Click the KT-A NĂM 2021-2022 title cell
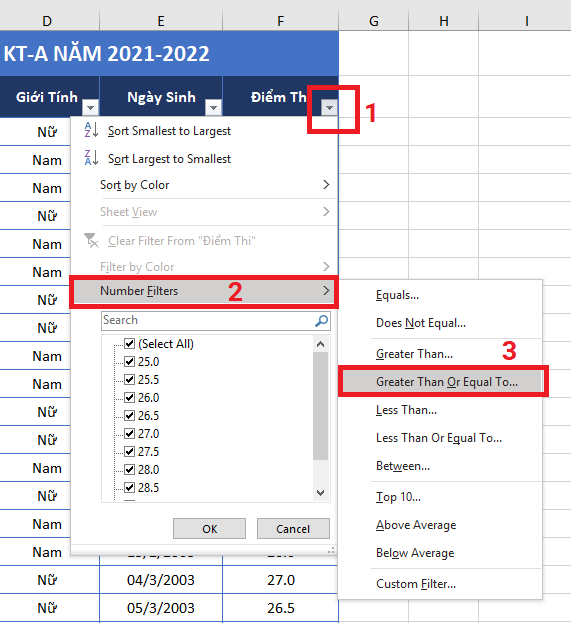 click(169, 54)
